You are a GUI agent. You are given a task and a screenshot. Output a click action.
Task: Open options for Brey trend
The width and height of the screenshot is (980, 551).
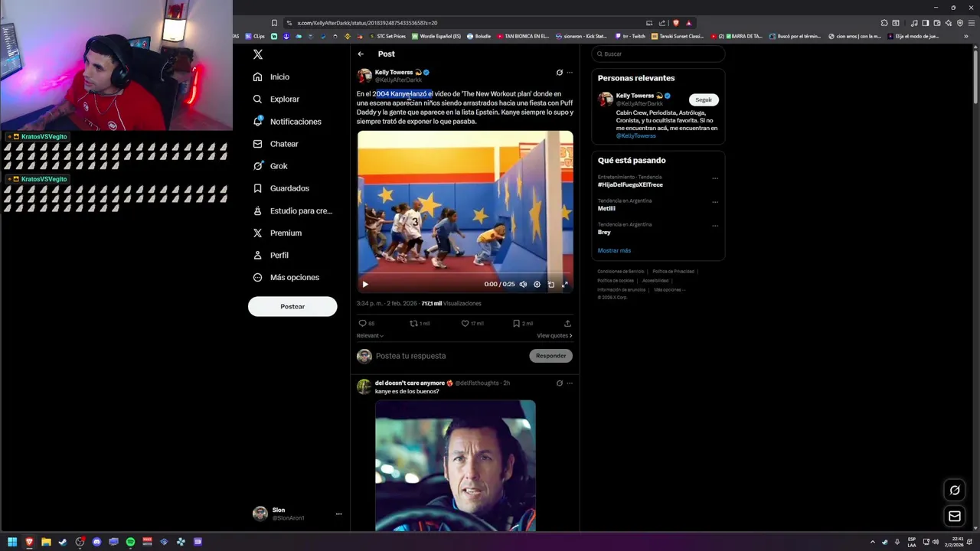tap(715, 226)
